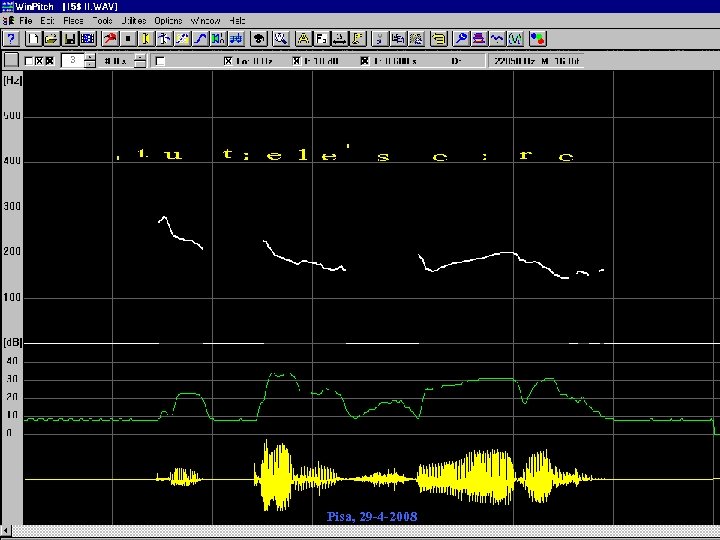Toggle the checked Hz frequency checkbox

pos(228,61)
